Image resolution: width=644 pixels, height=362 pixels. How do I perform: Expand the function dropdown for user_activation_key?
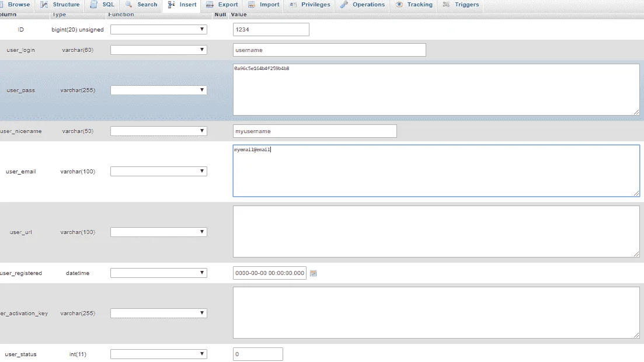(x=159, y=313)
